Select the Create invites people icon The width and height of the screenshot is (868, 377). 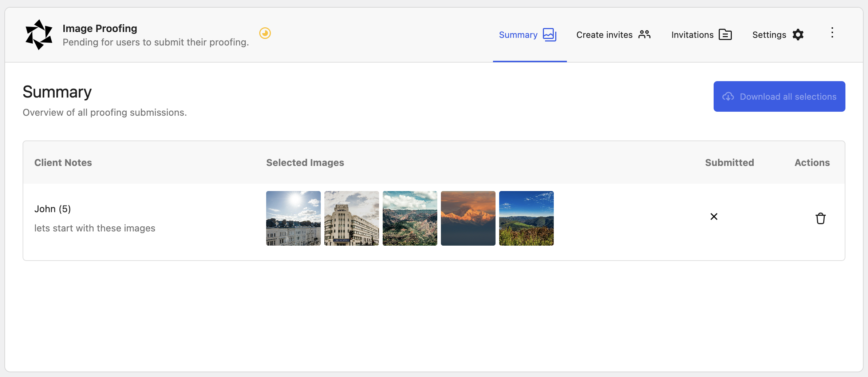coord(645,35)
